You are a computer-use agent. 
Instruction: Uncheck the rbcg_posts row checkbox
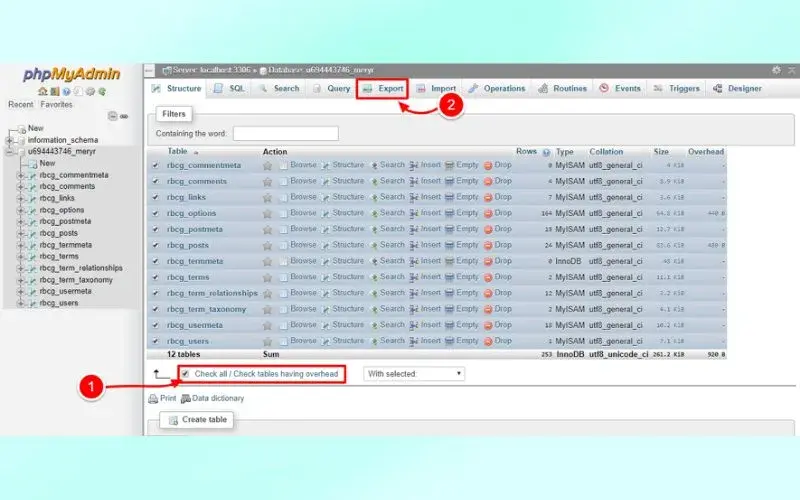point(156,245)
